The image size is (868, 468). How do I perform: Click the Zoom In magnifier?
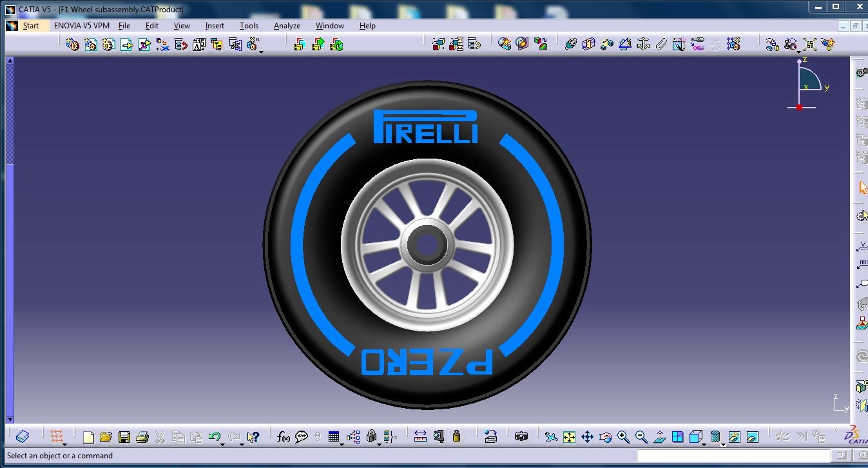coord(623,437)
